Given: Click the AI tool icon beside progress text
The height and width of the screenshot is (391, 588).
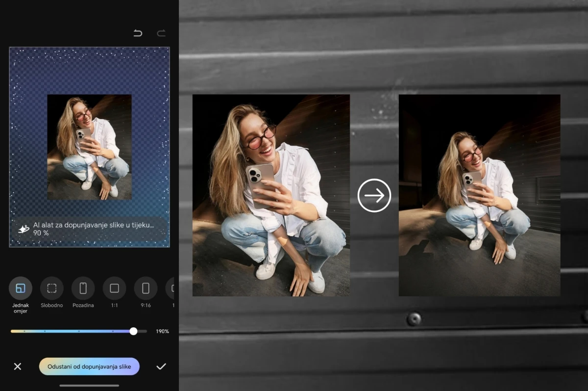Looking at the screenshot, I should pyautogui.click(x=23, y=229).
